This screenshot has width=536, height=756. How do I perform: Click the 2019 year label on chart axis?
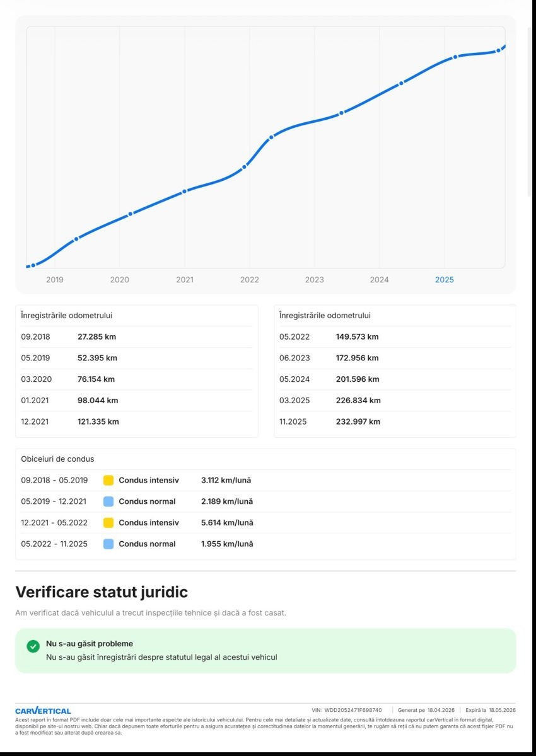tap(55, 280)
